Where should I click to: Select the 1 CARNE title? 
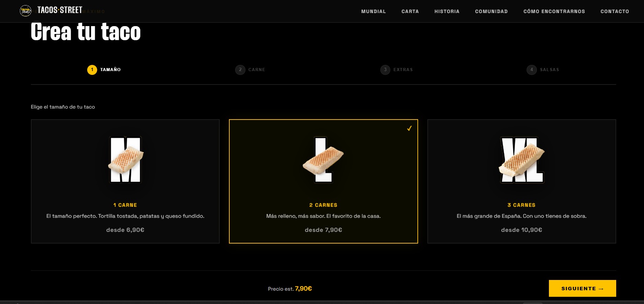pos(125,205)
